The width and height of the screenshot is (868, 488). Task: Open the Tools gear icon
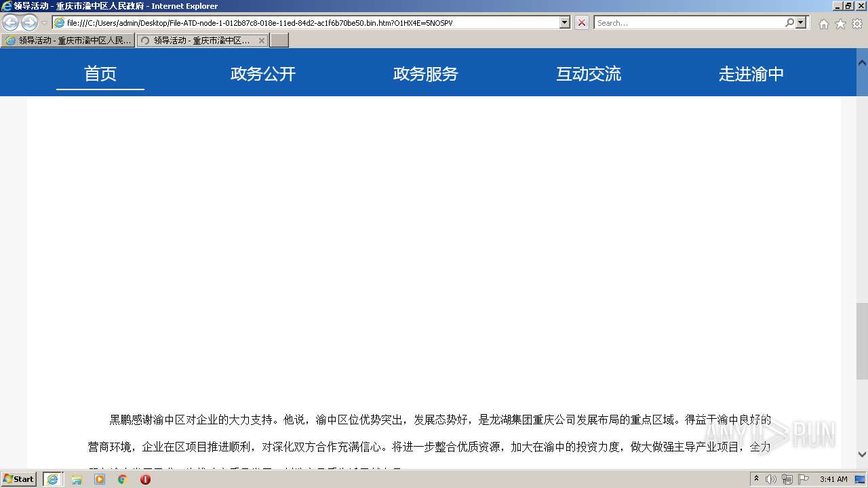click(857, 24)
